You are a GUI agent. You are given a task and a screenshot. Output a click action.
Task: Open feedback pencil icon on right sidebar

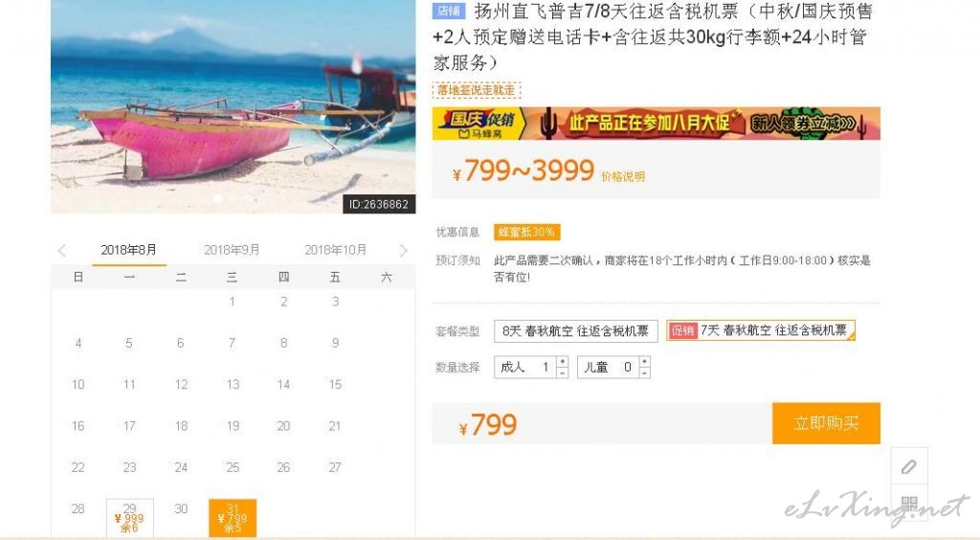909,466
